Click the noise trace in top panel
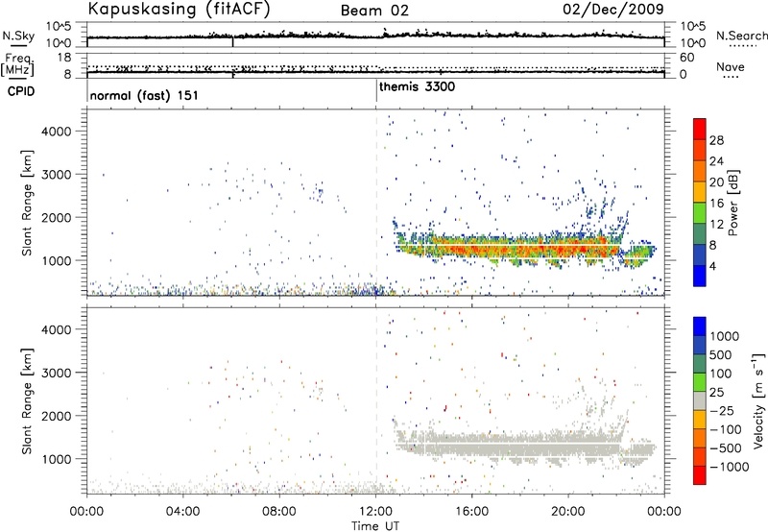The height and width of the screenshot is (532, 768). [x=375, y=36]
